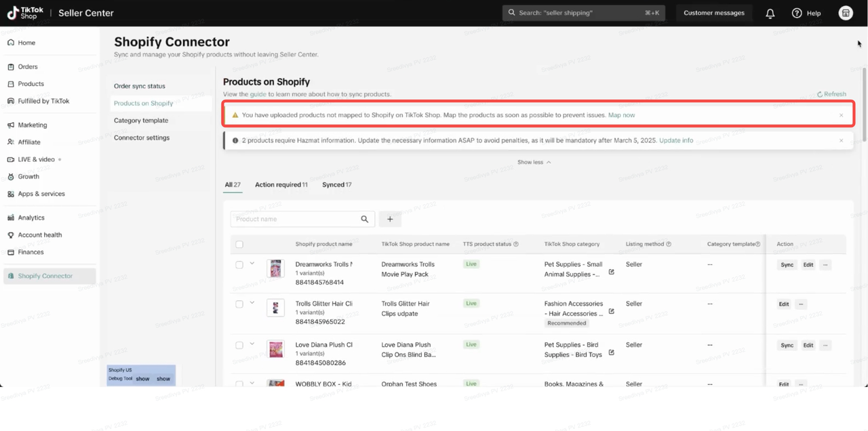The height and width of the screenshot is (431, 868).
Task: Check the select-all header checkbox
Action: click(239, 245)
